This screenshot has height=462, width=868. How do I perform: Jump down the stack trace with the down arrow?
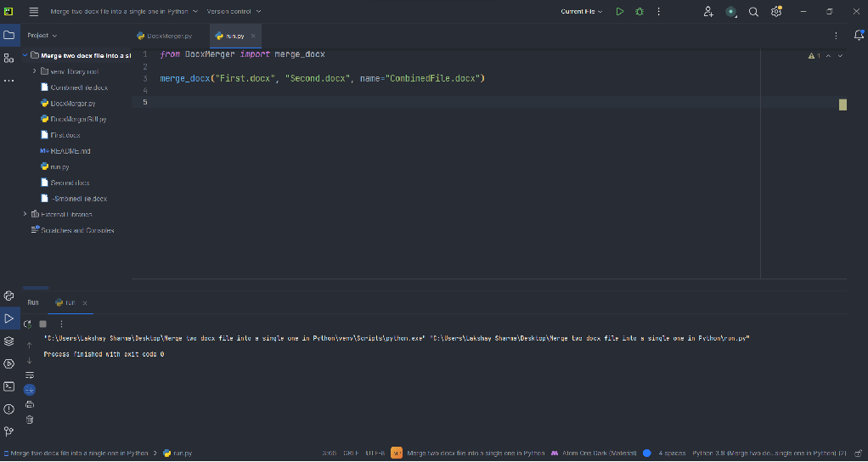[x=30, y=360]
